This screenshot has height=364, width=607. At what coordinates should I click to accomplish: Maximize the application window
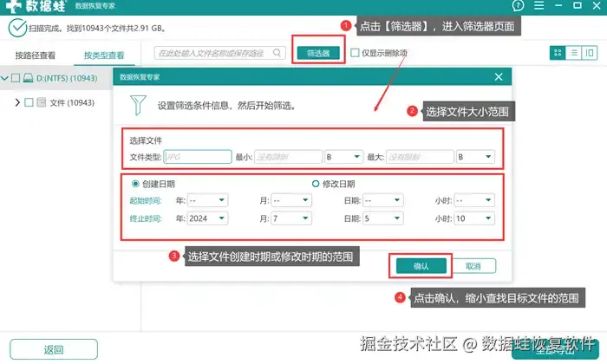pos(578,5)
